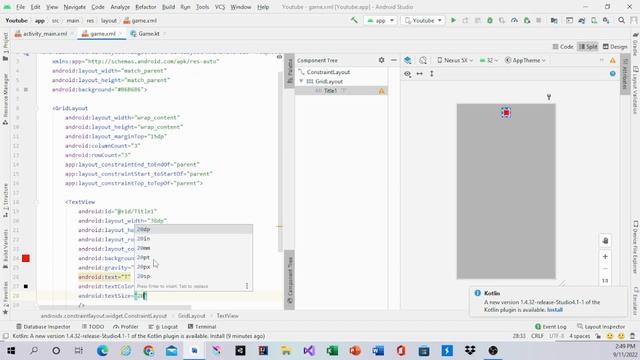Image resolution: width=640 pixels, height=360 pixels.
Task: Open Component Tree settings gear
Action: pyautogui.click(x=381, y=60)
